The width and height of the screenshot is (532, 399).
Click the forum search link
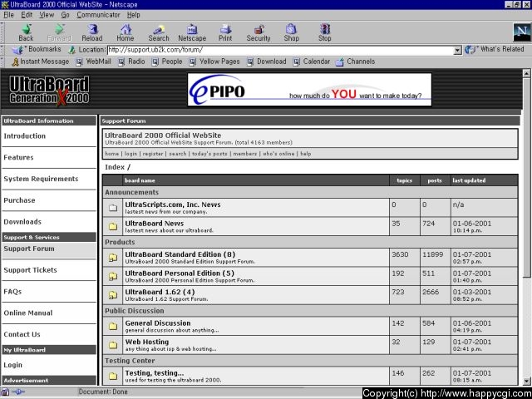coord(178,154)
